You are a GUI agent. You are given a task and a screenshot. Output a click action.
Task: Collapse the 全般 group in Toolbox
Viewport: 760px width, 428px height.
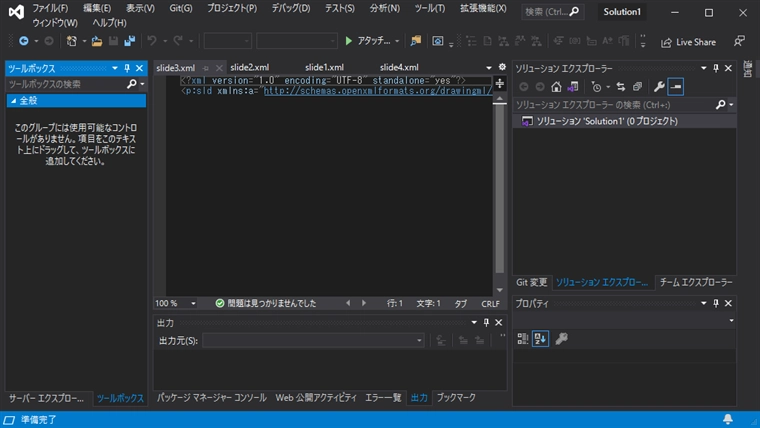pyautogui.click(x=13, y=101)
